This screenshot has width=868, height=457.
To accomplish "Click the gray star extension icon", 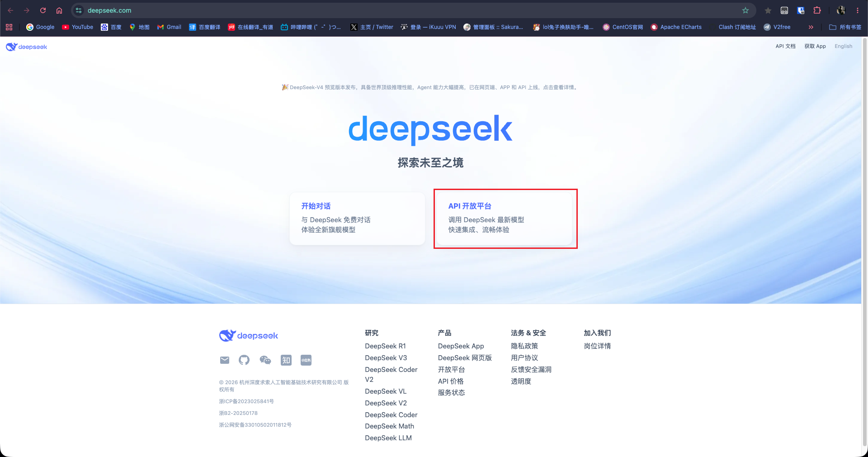I will [768, 10].
